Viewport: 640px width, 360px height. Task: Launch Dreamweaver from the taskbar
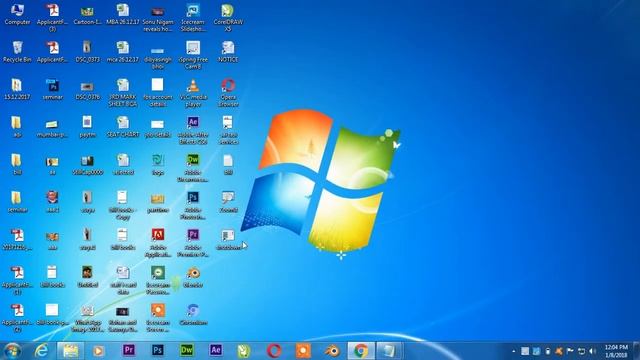coord(187,350)
